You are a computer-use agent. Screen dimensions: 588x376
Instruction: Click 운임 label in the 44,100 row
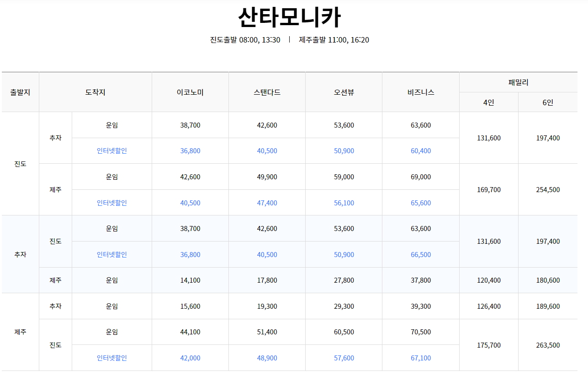pos(112,332)
